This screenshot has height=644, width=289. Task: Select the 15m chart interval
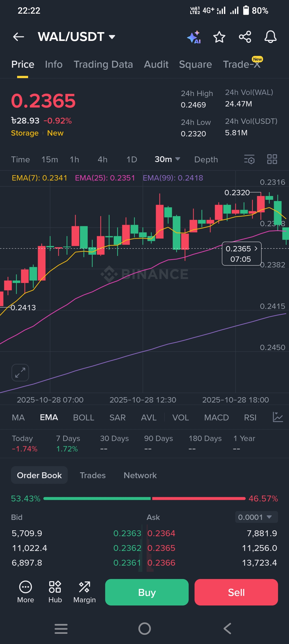pos(50,159)
